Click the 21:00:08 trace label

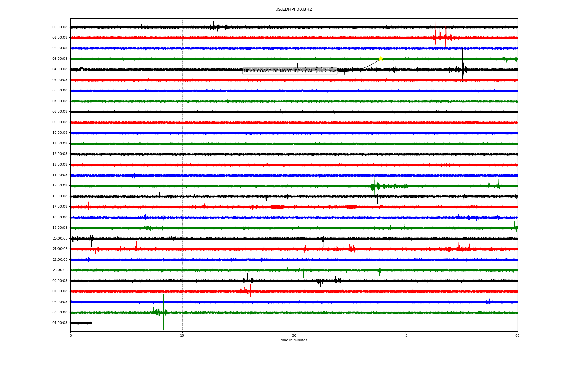click(60, 249)
